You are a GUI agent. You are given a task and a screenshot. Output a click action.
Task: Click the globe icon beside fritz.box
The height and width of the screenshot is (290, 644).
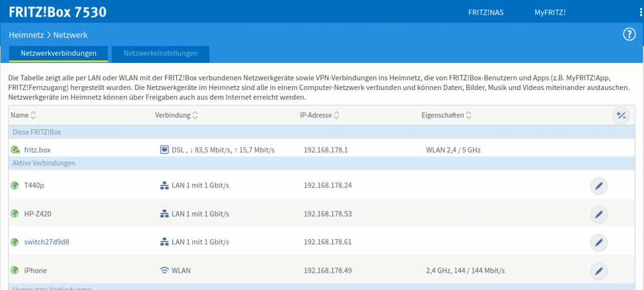(x=15, y=150)
